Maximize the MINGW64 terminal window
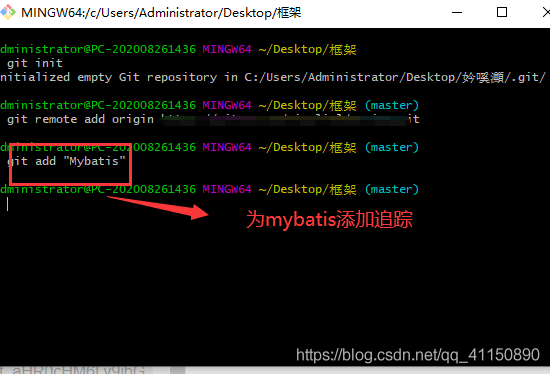Viewport: 550px width, 374px height. point(502,12)
